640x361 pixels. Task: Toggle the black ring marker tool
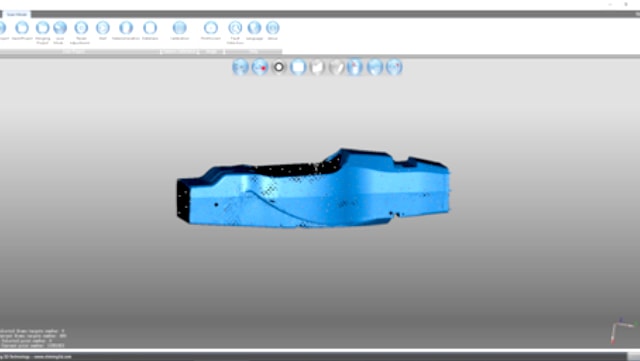click(x=279, y=67)
